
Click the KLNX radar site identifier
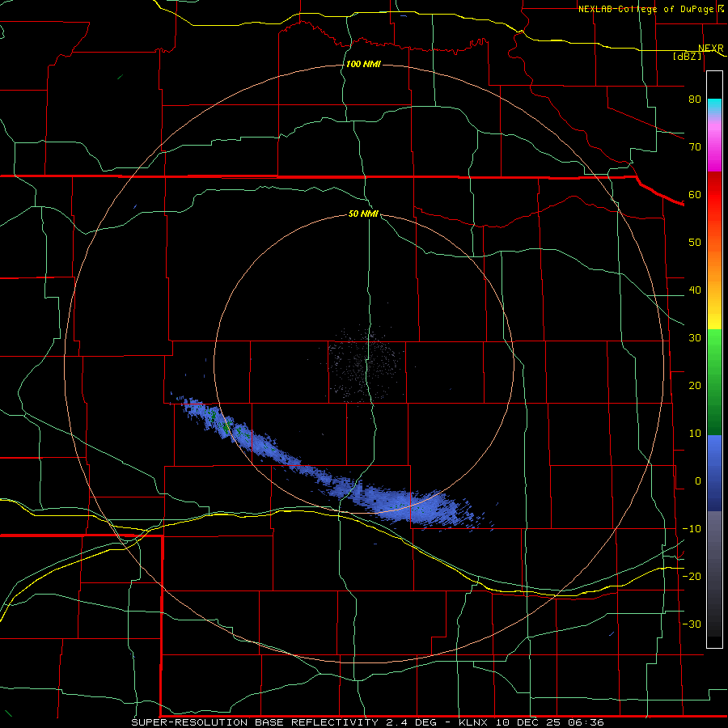(474, 722)
